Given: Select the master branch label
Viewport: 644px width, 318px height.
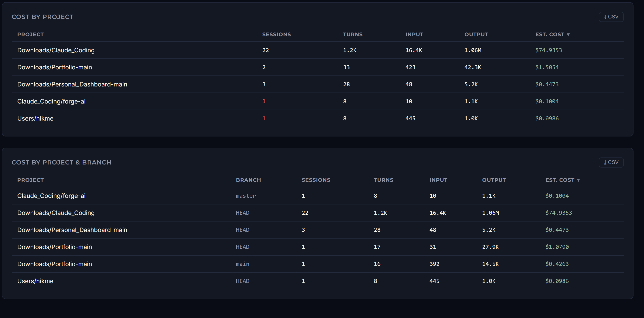Looking at the screenshot, I should tap(246, 196).
